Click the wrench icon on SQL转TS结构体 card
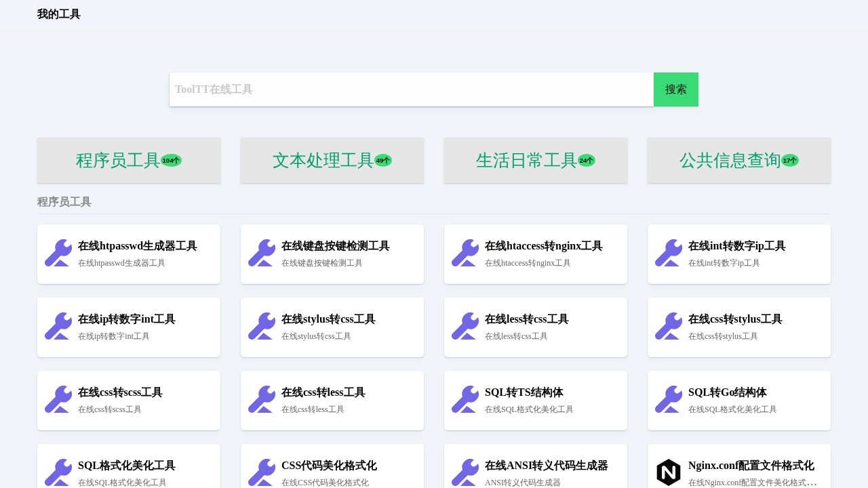Viewport: 868px width, 488px height. click(465, 399)
